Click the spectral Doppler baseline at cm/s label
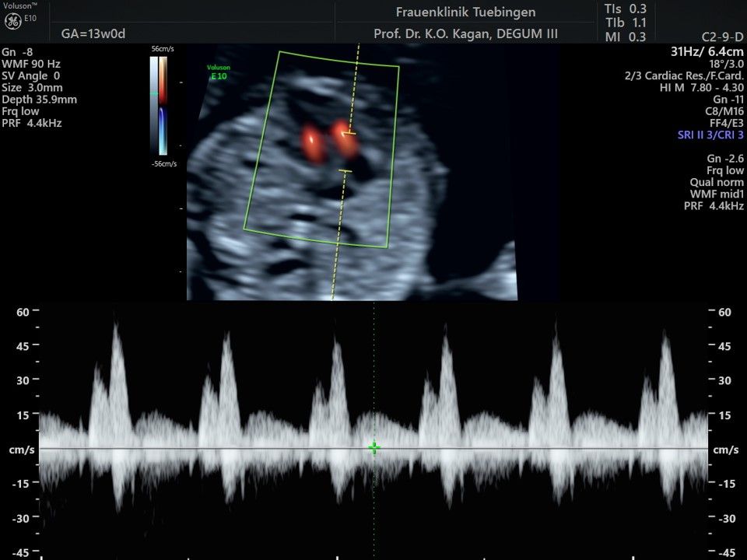The image size is (747, 560). [23, 450]
